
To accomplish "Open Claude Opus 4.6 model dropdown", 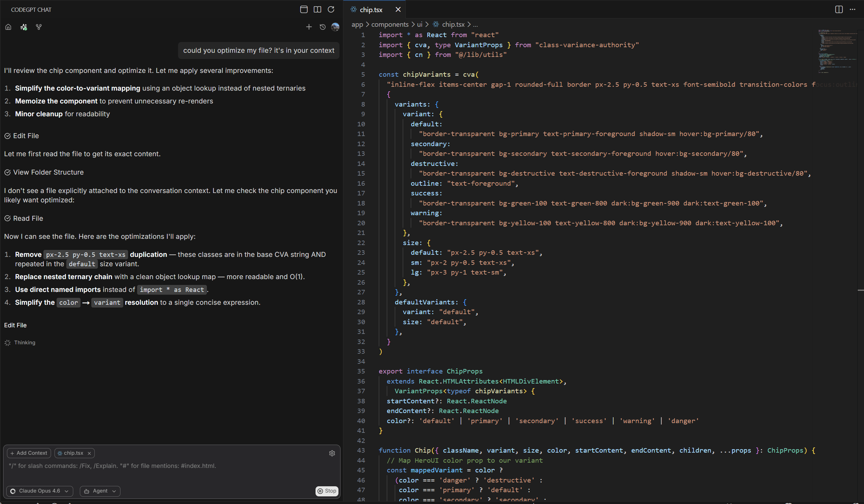I will point(40,491).
